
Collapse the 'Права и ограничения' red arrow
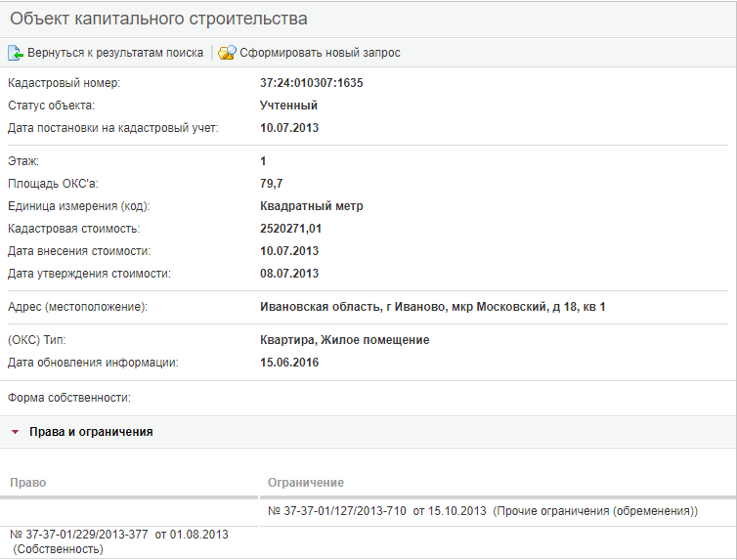click(15, 431)
